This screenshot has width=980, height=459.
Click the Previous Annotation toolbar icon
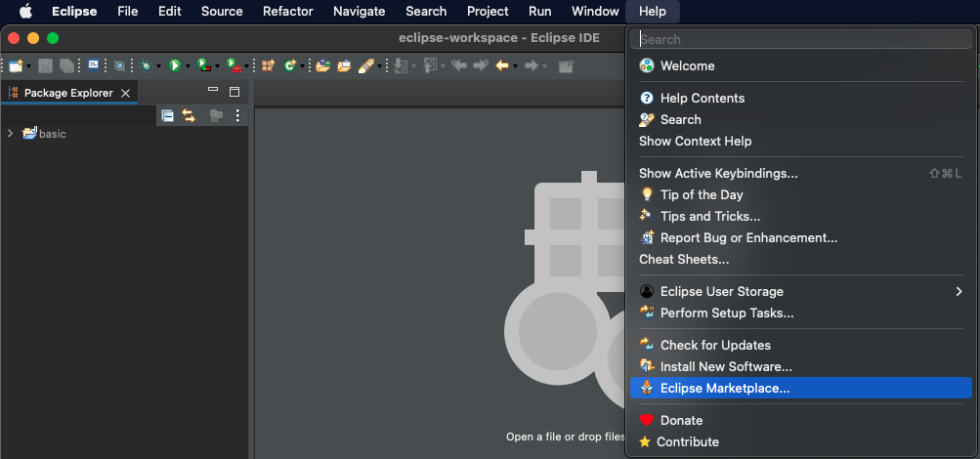430,65
